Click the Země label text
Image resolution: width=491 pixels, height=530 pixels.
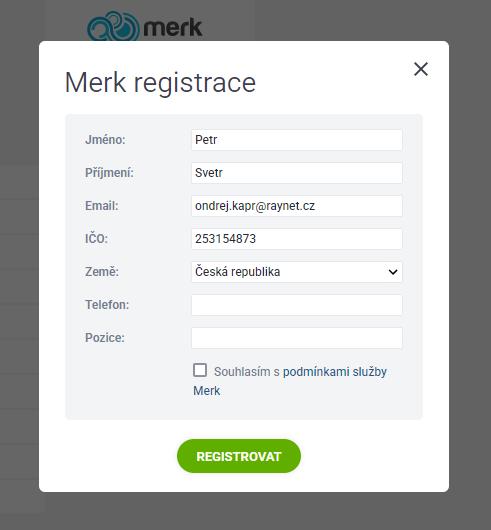coord(102,271)
